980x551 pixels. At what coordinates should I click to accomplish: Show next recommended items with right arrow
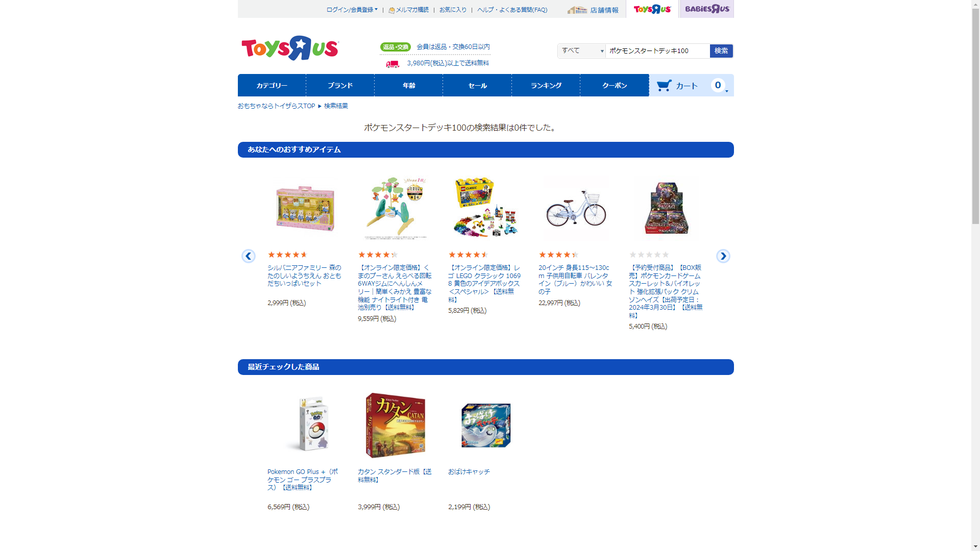pos(723,256)
